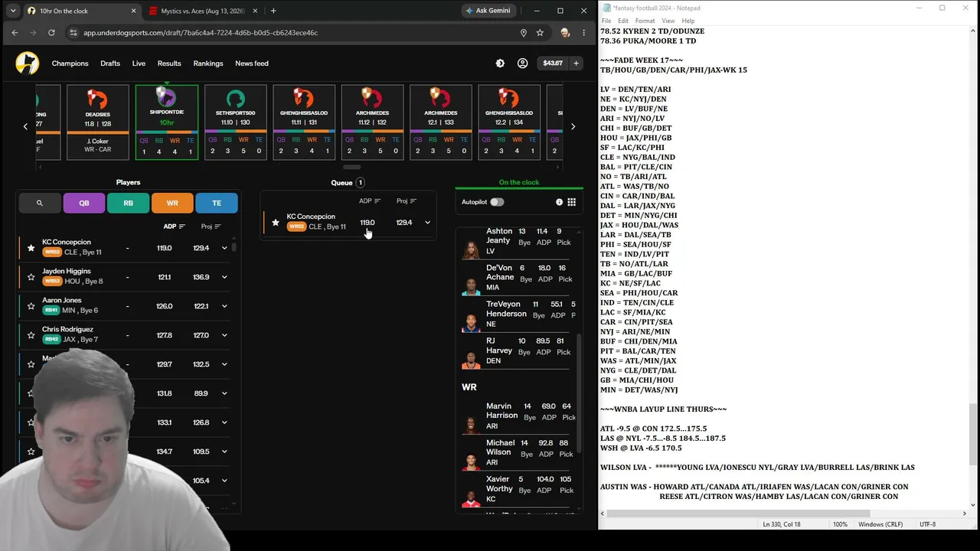Expand Aaron Jones player details
The image size is (980, 551).
tap(224, 306)
